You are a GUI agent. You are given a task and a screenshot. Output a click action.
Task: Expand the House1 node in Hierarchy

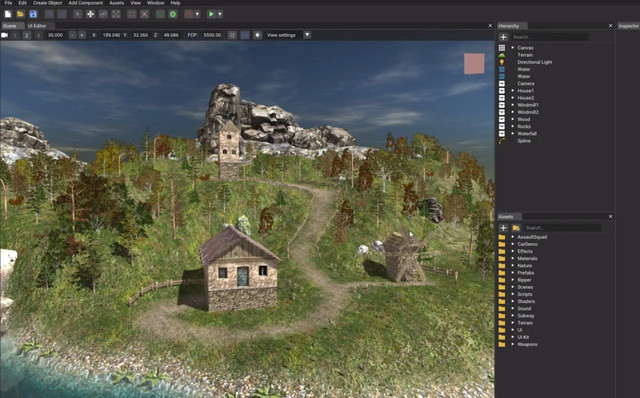pos(513,91)
